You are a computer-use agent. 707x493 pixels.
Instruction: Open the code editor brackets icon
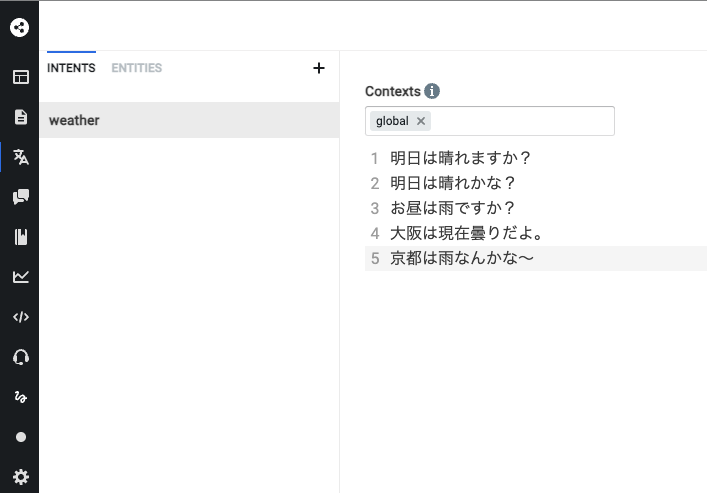coord(20,317)
